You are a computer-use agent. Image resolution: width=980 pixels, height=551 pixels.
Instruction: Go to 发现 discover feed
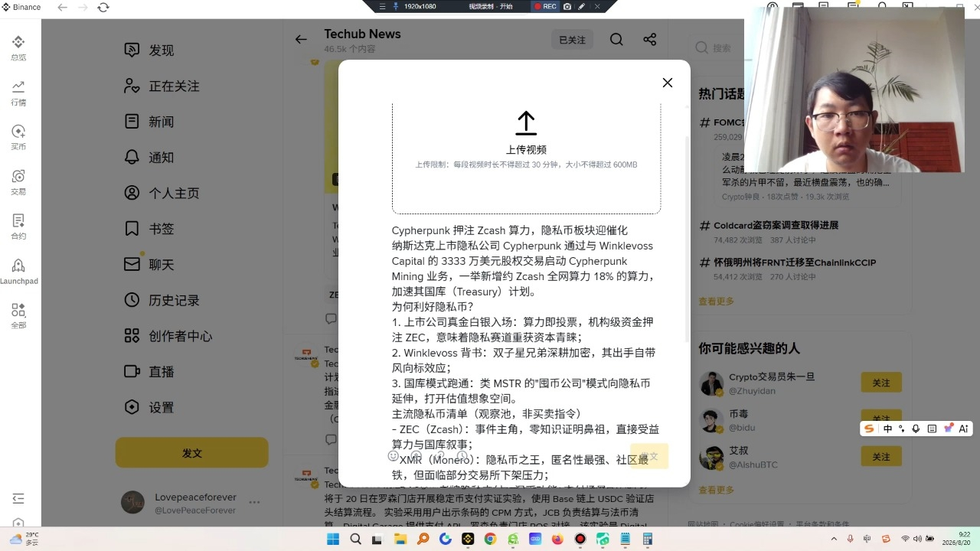pyautogui.click(x=149, y=51)
